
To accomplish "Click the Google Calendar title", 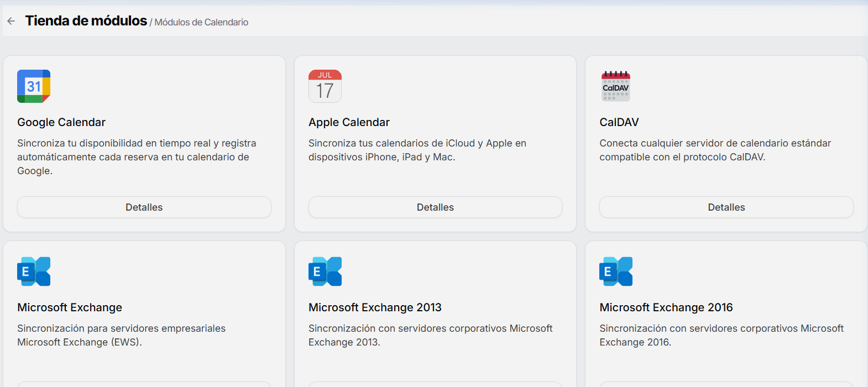I will [61, 122].
